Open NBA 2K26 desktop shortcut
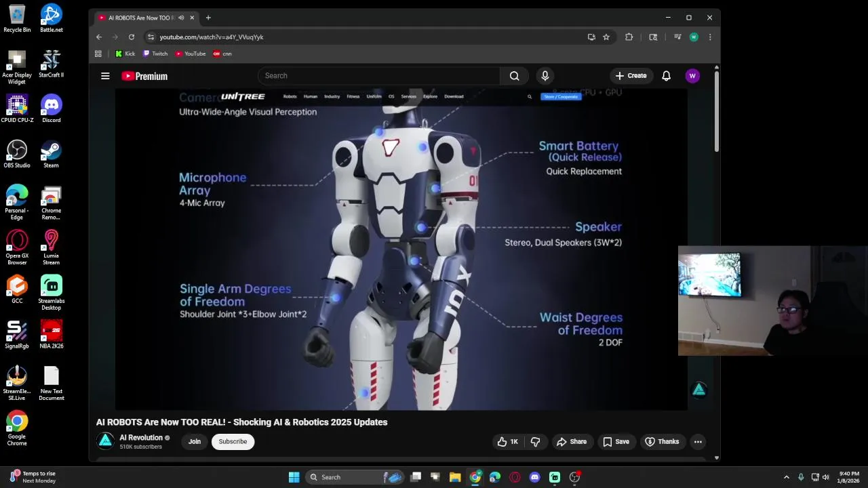This screenshot has height=488, width=868. (x=51, y=335)
